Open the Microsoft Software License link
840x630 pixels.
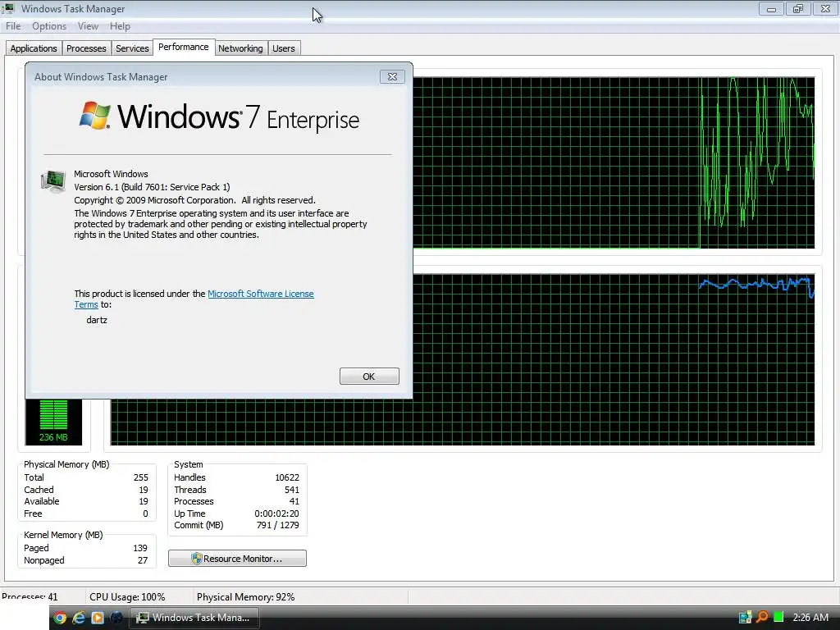[260, 294]
